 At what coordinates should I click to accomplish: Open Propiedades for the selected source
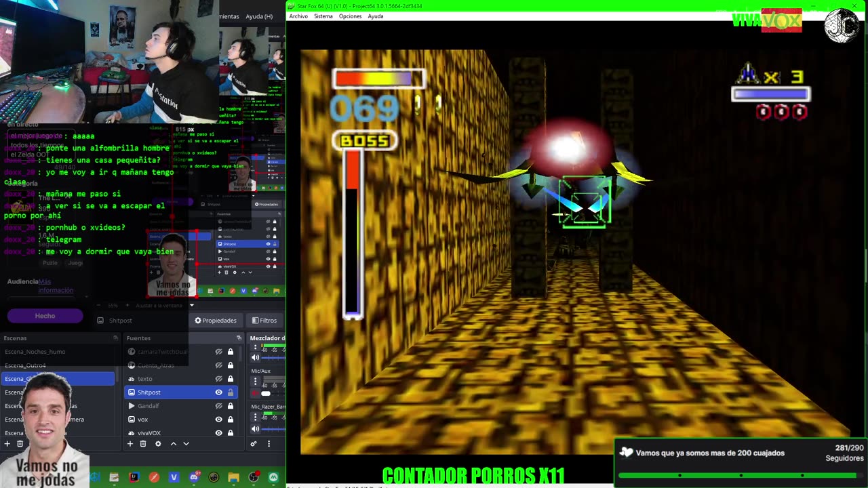coord(216,321)
